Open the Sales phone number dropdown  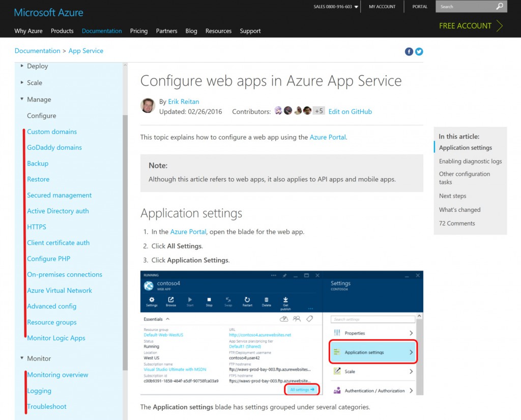(x=356, y=7)
